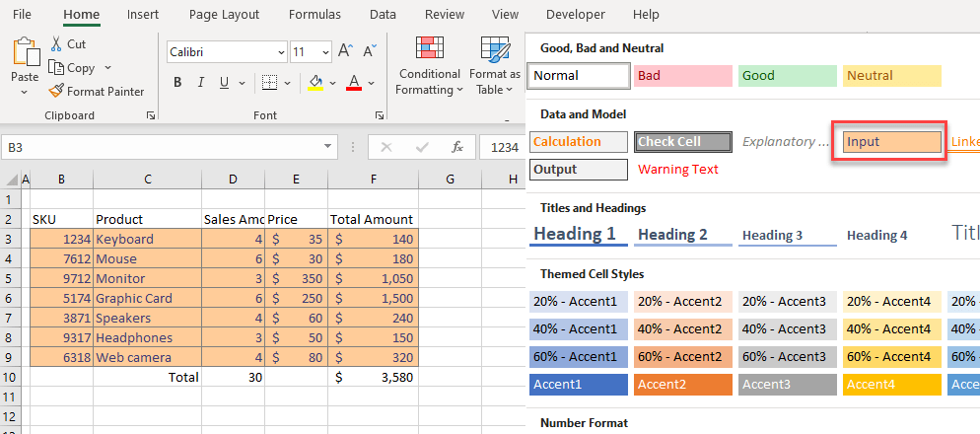Apply the Heading 1 style
Viewport: 980px width, 434px height.
point(579,235)
